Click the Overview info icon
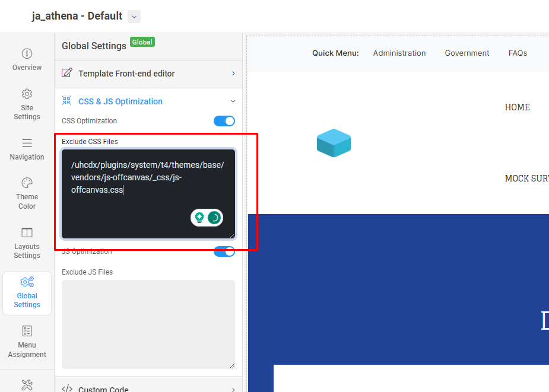 (27, 53)
